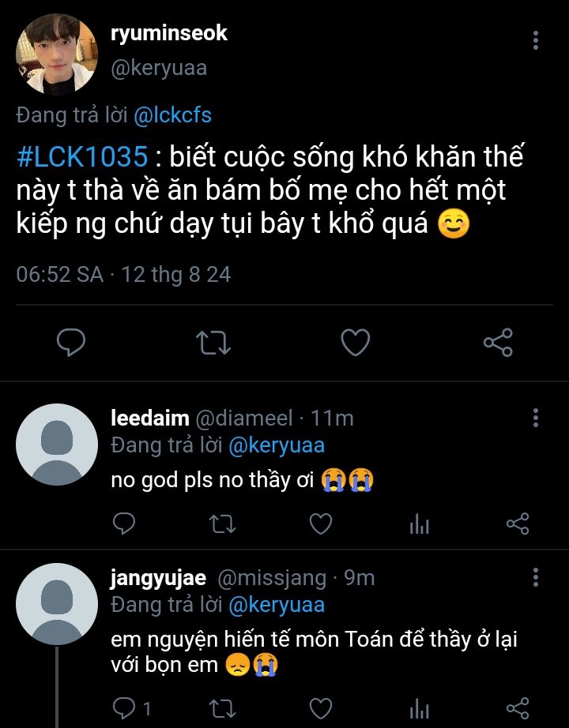Share leedaim's reply
569x728 pixels.
517,523
